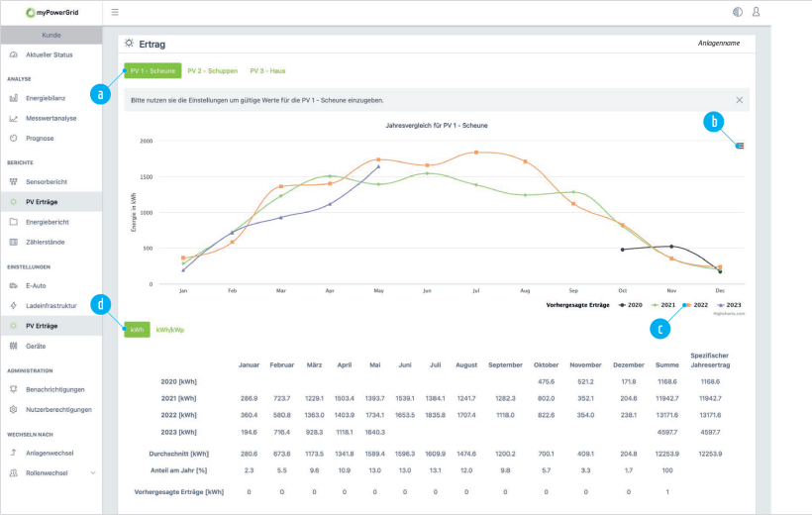This screenshot has width=812, height=515.
Task: Toggle the 2021 series in chart legend
Action: 666,305
